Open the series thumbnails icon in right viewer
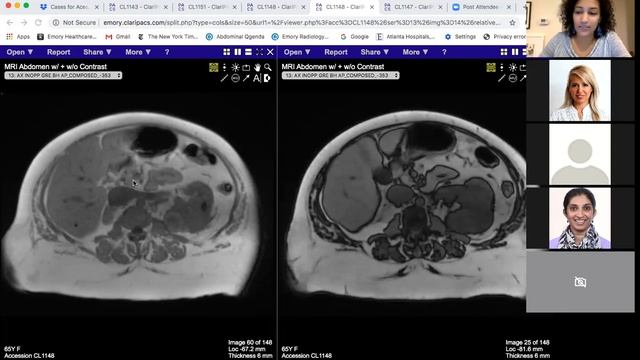This screenshot has height=360, width=640. (x=491, y=67)
